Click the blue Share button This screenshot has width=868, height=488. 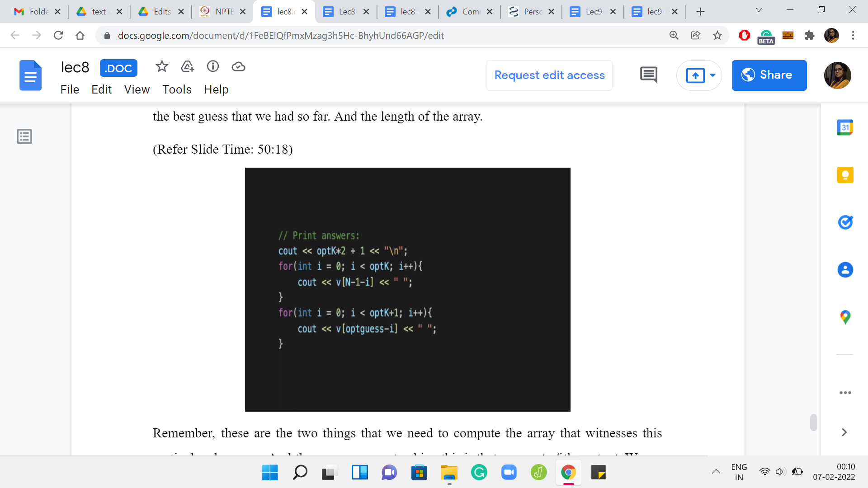coord(769,75)
